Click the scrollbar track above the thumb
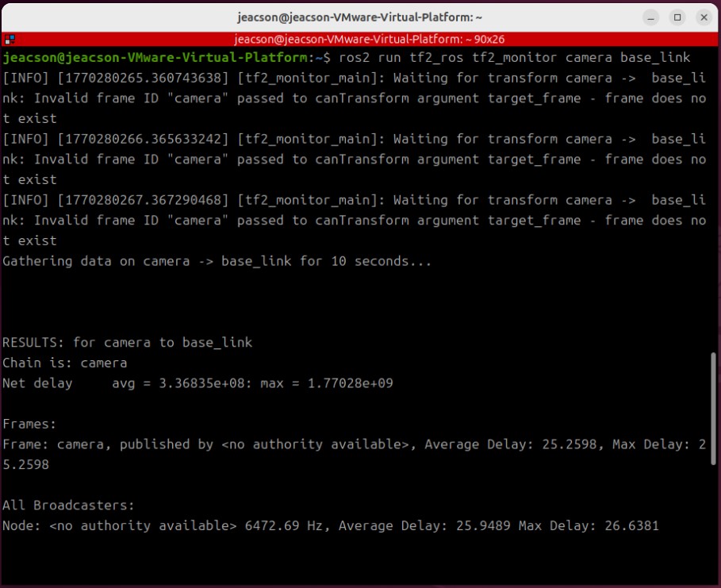This screenshot has height=588, width=721. [x=714, y=198]
